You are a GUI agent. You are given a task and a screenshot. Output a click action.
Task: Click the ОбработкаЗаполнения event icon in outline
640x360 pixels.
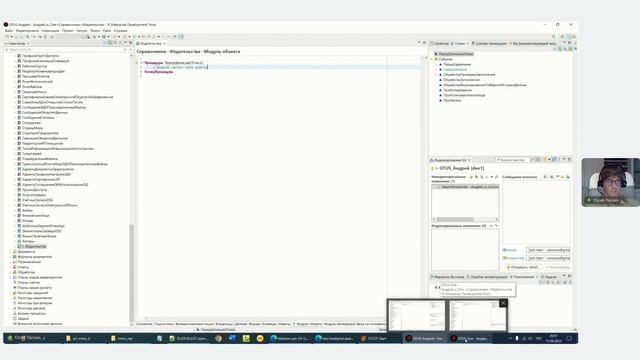440,80
